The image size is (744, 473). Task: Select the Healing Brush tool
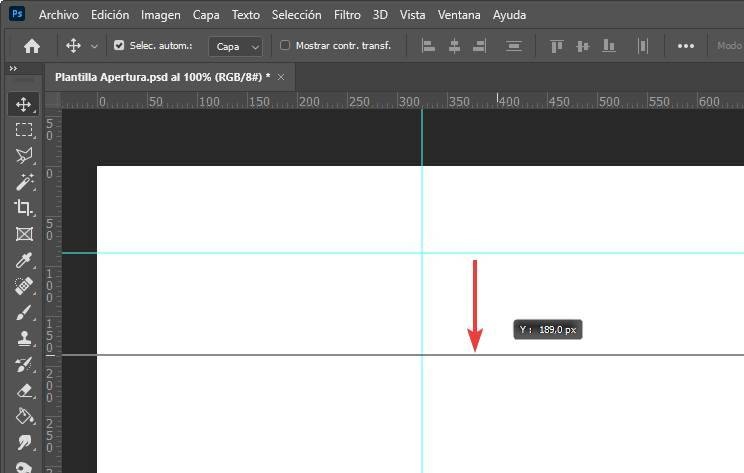(x=24, y=286)
